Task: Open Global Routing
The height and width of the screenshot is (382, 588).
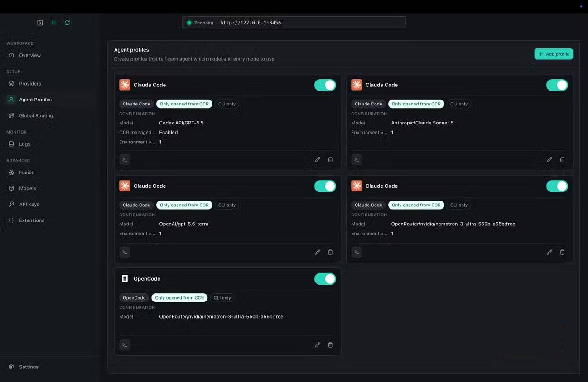Action: 36,115
